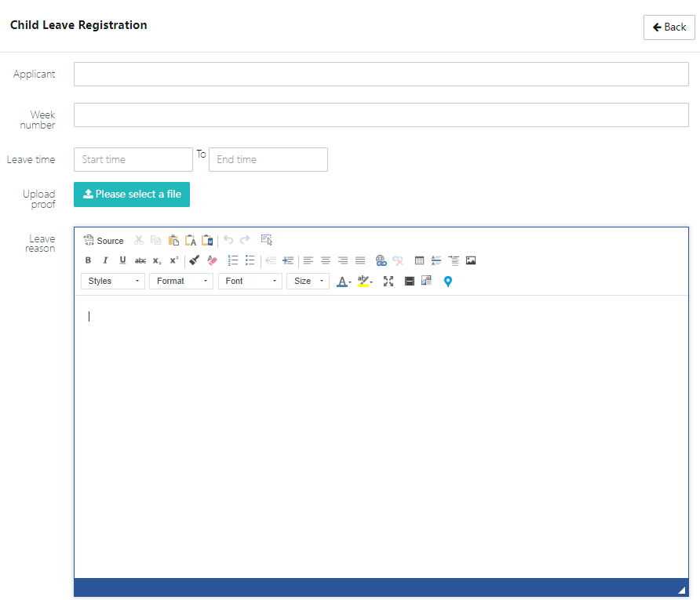Screen dimensions: 700x600
Task: Focus the Start time field
Action: tap(133, 160)
